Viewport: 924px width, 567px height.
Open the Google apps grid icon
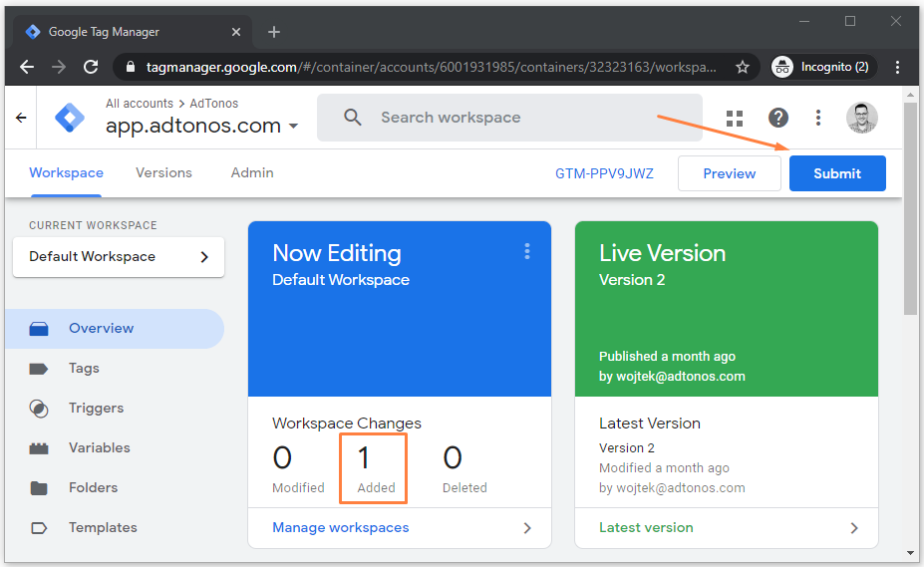pyautogui.click(x=735, y=118)
